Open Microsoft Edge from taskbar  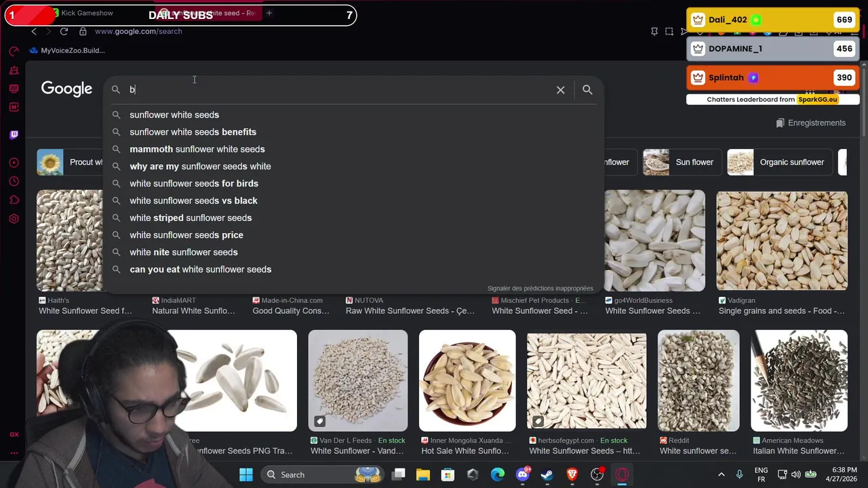pos(498,474)
